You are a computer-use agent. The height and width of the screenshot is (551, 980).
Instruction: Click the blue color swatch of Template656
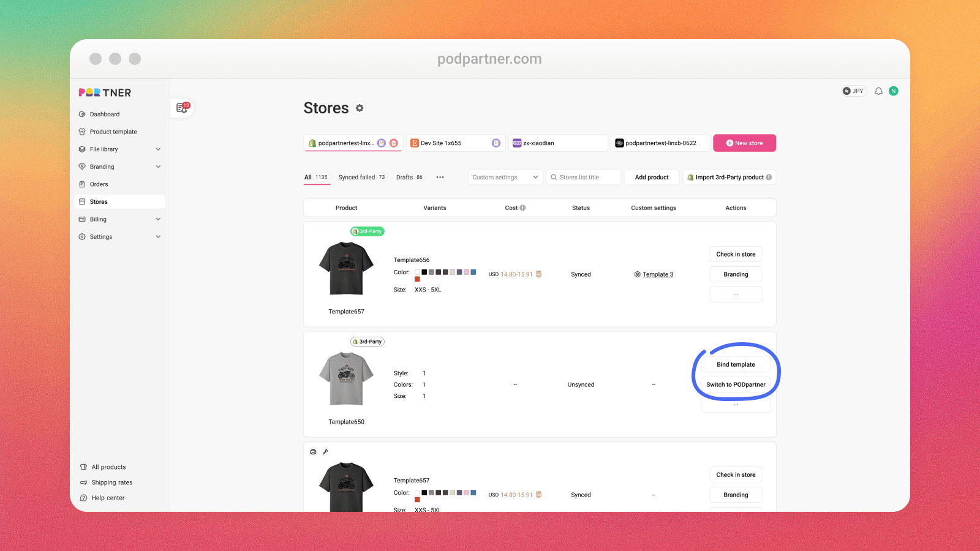[x=473, y=272]
